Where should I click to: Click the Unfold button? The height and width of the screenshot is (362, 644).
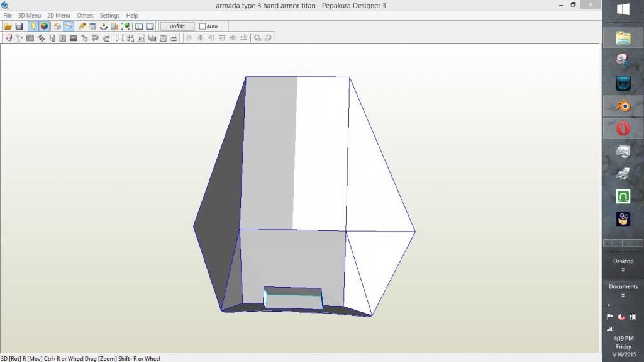pos(177,26)
